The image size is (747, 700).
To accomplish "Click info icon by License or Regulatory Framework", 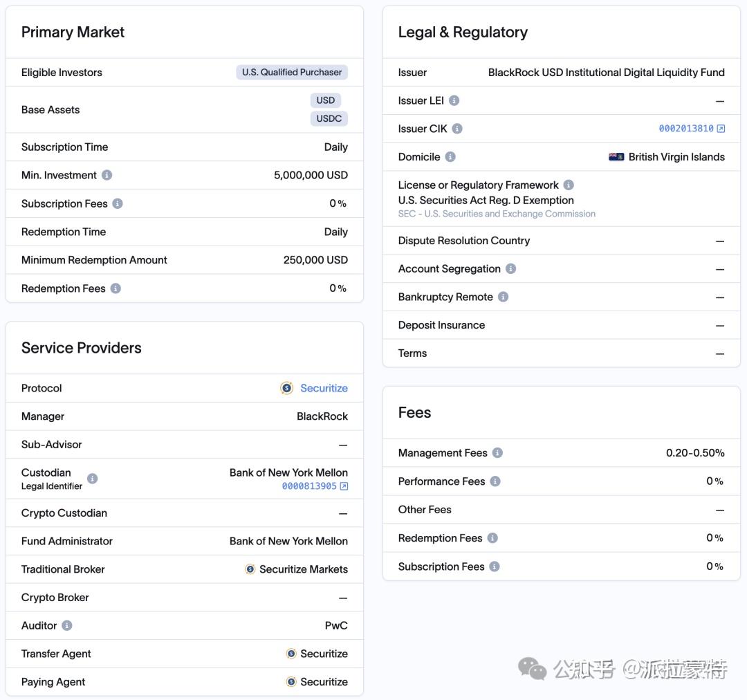I will click(569, 185).
